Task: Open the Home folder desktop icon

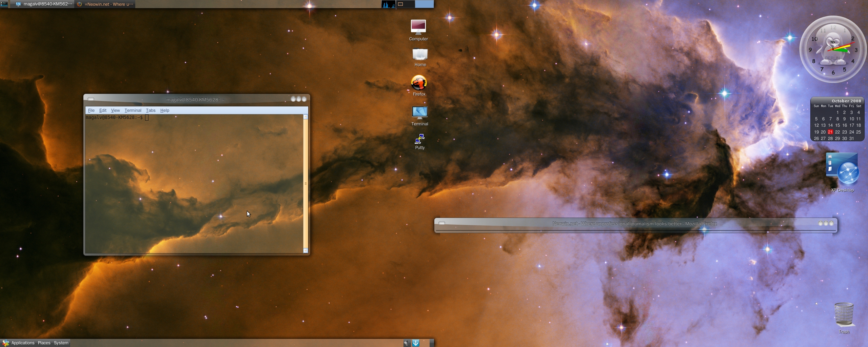Action: tap(420, 57)
